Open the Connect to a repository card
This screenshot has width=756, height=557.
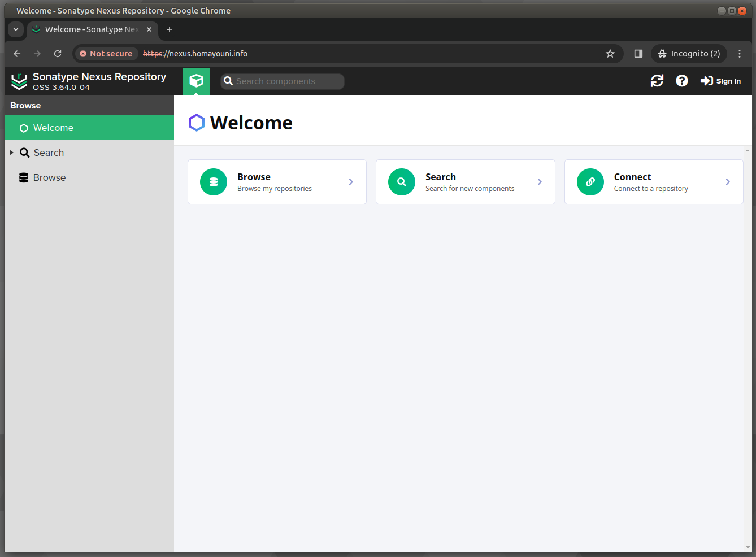tap(654, 182)
